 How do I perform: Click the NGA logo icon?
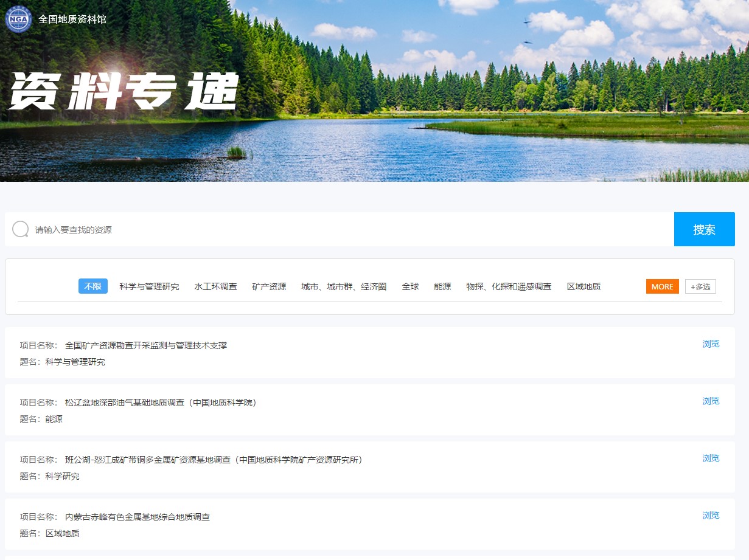coord(18,19)
